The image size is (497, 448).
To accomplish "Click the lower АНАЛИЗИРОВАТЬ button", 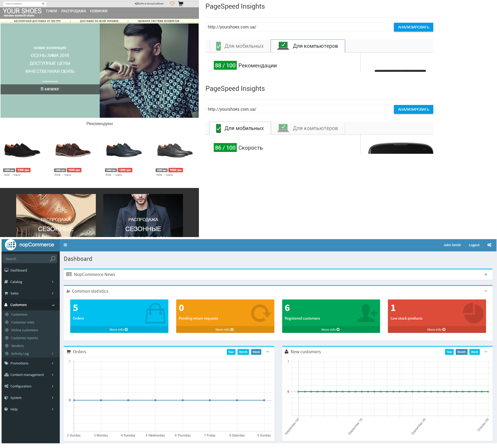I will point(413,109).
